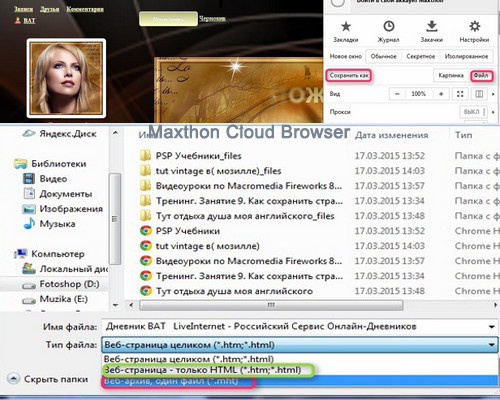Sort by Тип column header
The image size is (500, 400).
(464, 135)
